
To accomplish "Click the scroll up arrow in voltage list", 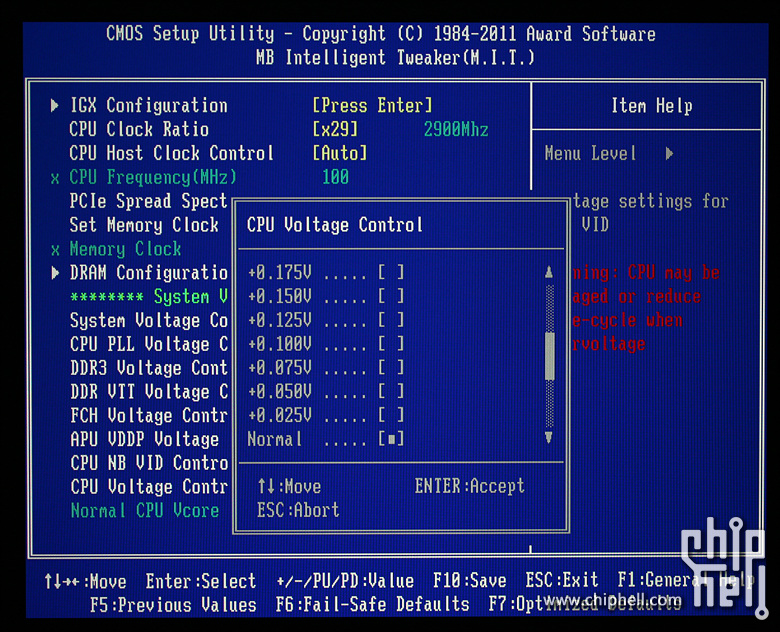I will [549, 272].
